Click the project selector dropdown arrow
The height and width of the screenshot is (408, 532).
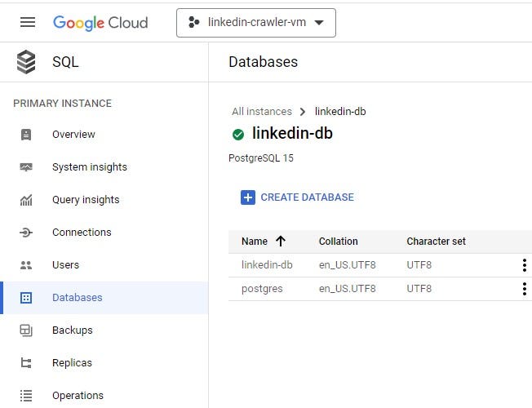point(318,23)
